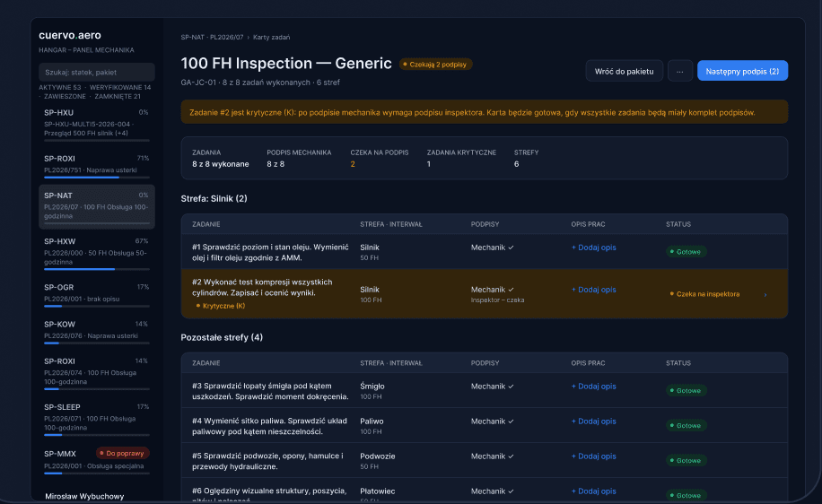This screenshot has height=504, width=822.
Task: Click task #5 Sprawdzić podwozie, opony
Action: click(x=268, y=461)
